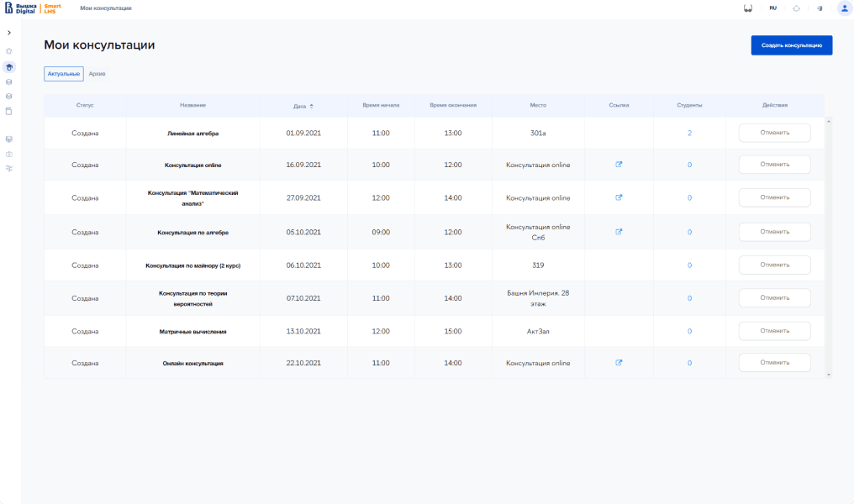The height and width of the screenshot is (504, 854).
Task: Click the table vertical scrollbar down arrow
Action: coord(829,375)
